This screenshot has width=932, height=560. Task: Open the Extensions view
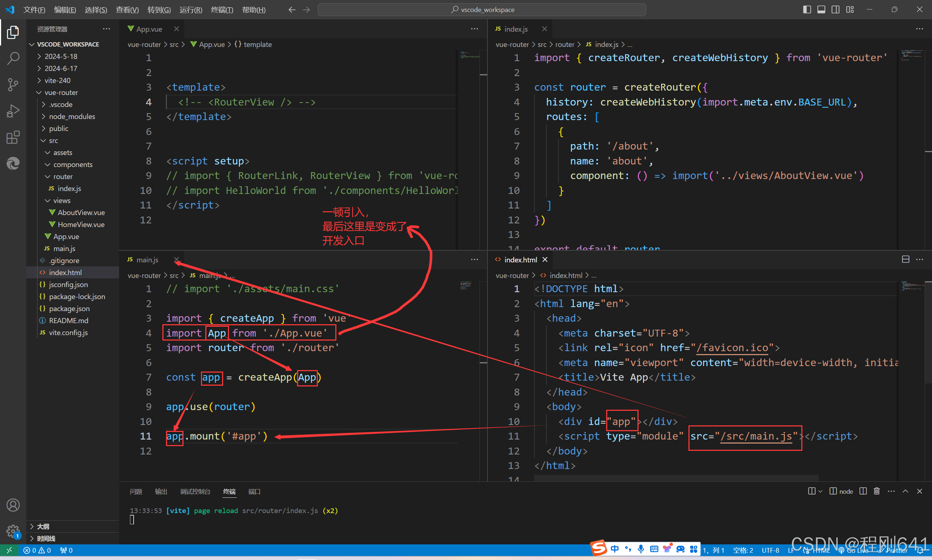13,137
